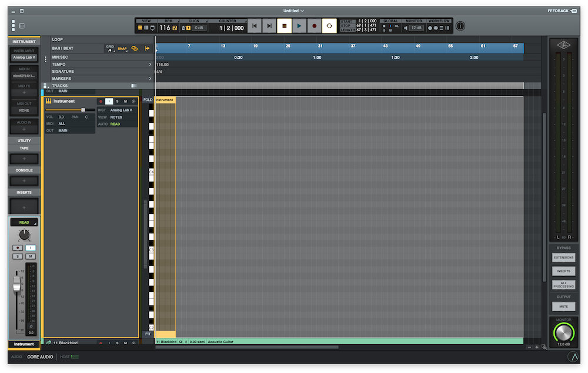Switch to the Core Audio tab
This screenshot has width=588, height=373.
point(39,357)
